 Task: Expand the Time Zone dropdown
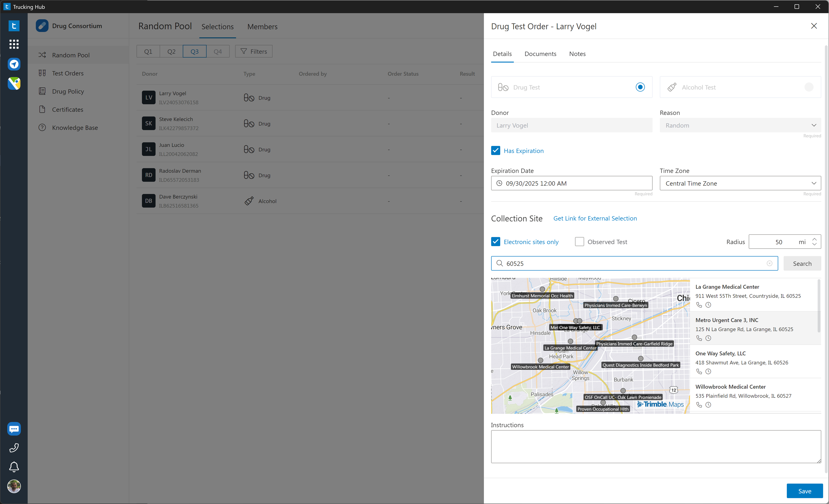coord(740,183)
